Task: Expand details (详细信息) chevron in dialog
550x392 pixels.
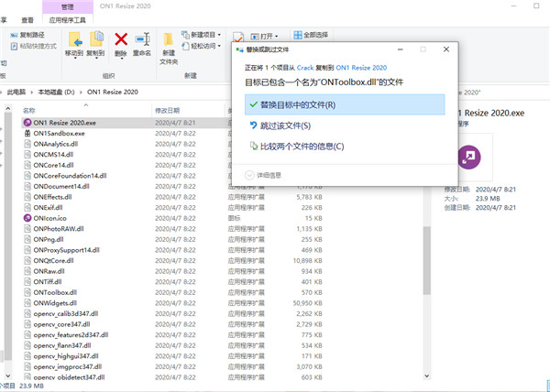Action: pyautogui.click(x=249, y=175)
